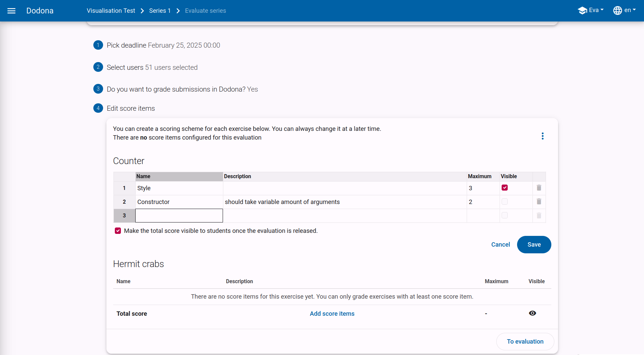644x355 pixels.
Task: Select row header number 3
Action: click(x=124, y=216)
